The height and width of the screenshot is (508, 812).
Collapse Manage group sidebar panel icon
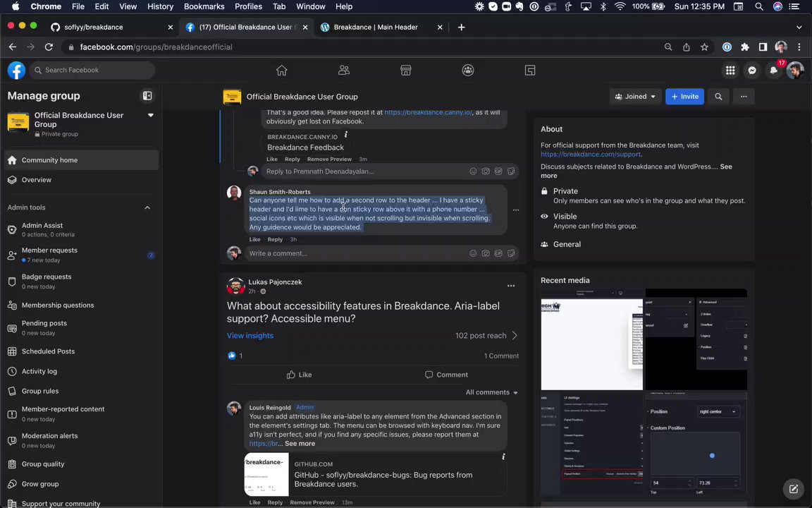pos(147,95)
